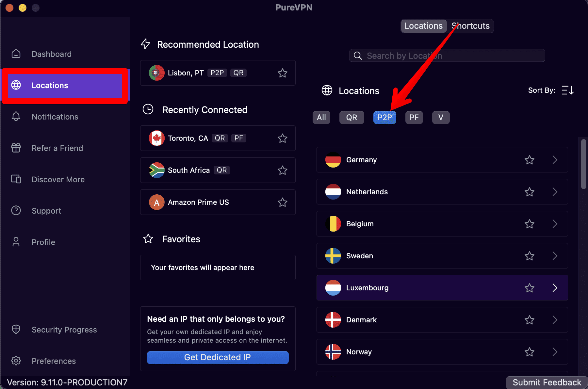Click the search magnifier icon
Screen dimensions: 588x389
click(x=357, y=56)
